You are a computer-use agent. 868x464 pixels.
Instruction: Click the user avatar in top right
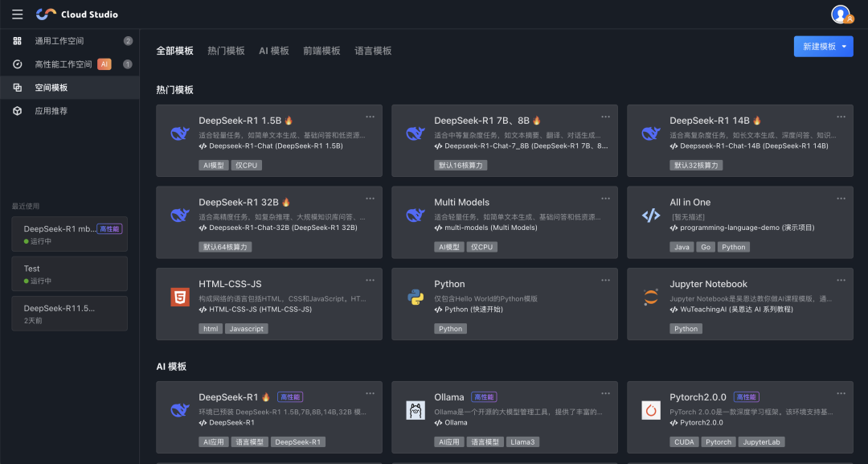coord(841,13)
